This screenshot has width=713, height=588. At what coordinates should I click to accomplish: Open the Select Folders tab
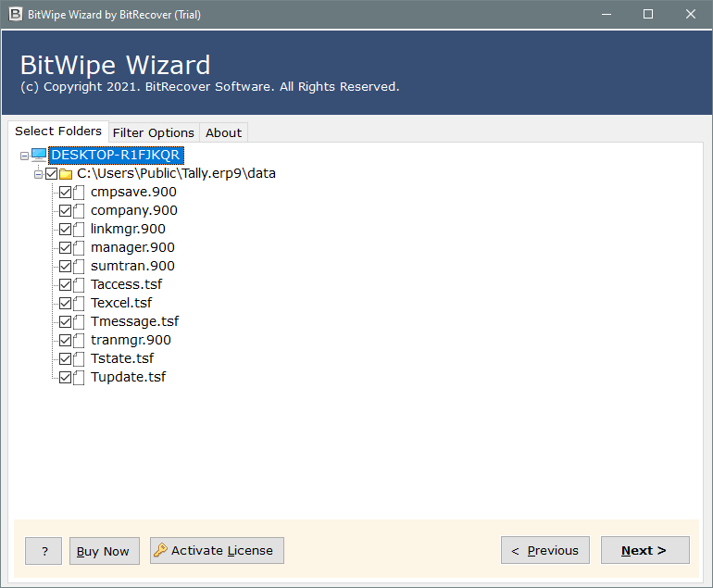58,131
